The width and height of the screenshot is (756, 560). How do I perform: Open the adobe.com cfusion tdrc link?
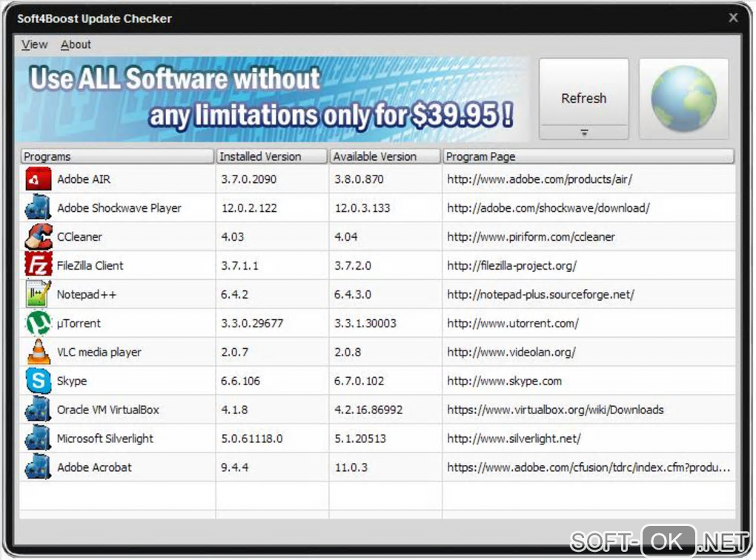588,467
